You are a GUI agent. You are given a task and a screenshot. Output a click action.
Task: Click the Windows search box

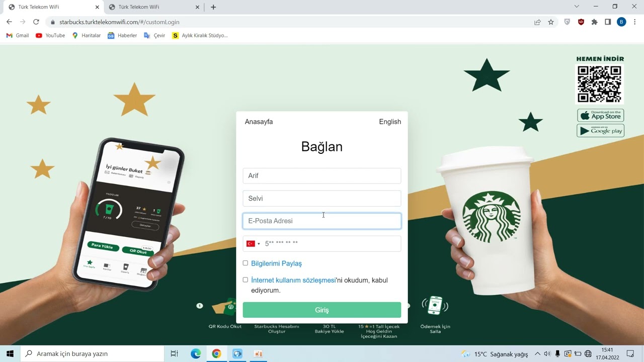coord(92,354)
